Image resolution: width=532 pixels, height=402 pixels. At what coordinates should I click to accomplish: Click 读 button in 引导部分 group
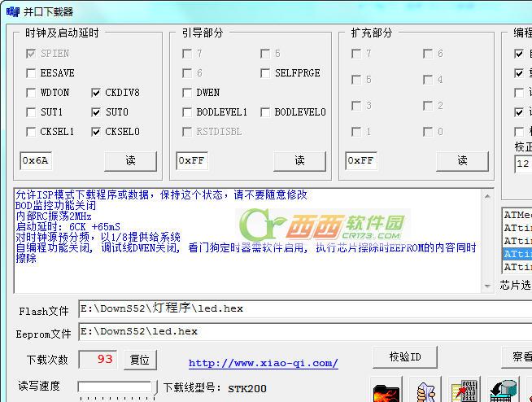click(x=299, y=161)
